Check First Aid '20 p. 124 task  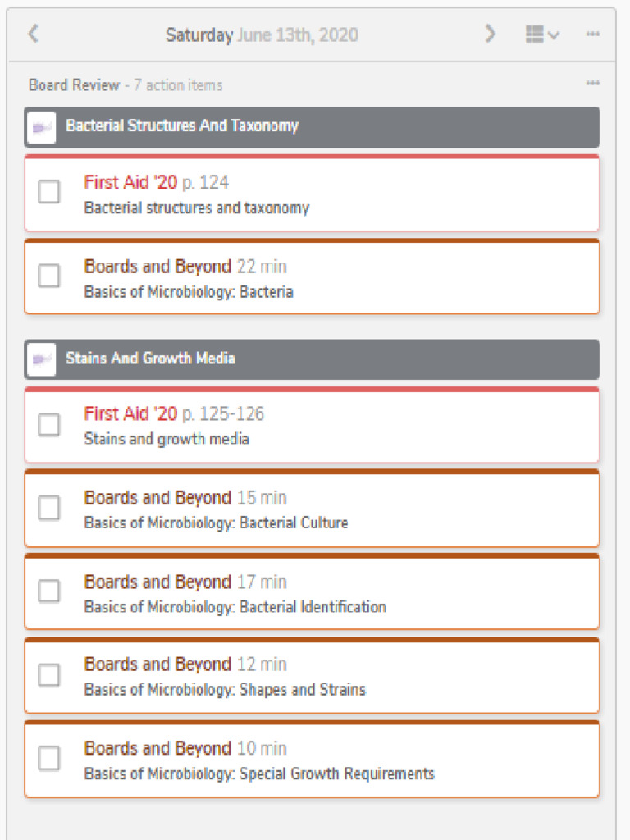pyautogui.click(x=49, y=192)
